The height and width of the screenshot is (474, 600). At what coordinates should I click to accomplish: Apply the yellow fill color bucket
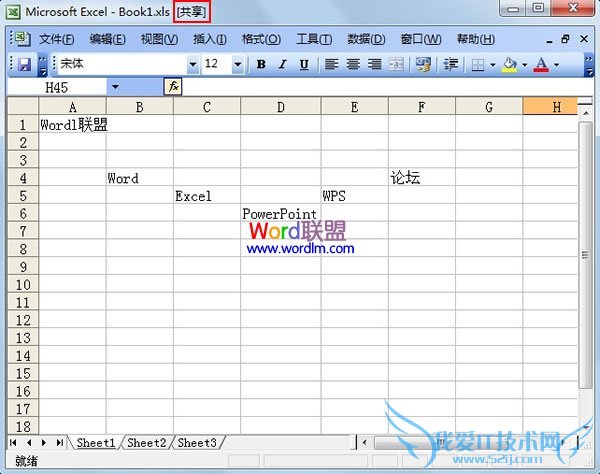(x=510, y=64)
